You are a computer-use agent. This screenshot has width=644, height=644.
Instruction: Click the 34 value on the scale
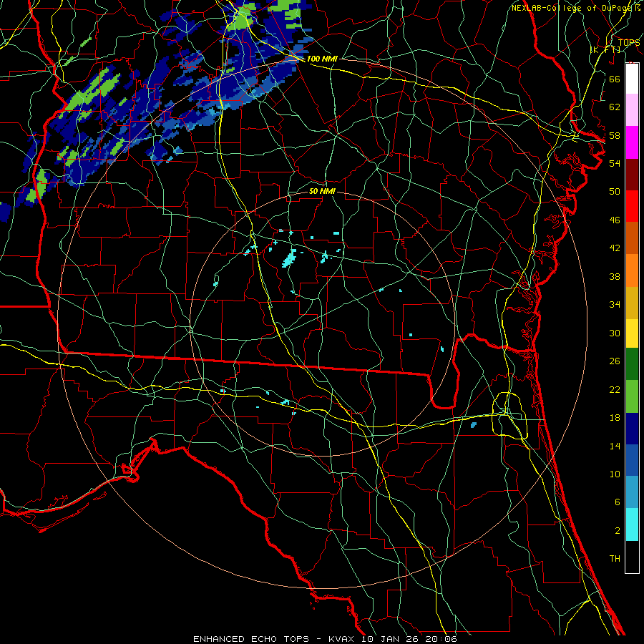pyautogui.click(x=615, y=305)
